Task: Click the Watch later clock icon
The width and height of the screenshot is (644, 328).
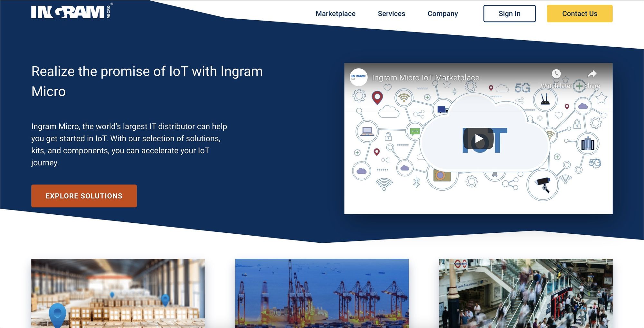Action: pos(556,74)
